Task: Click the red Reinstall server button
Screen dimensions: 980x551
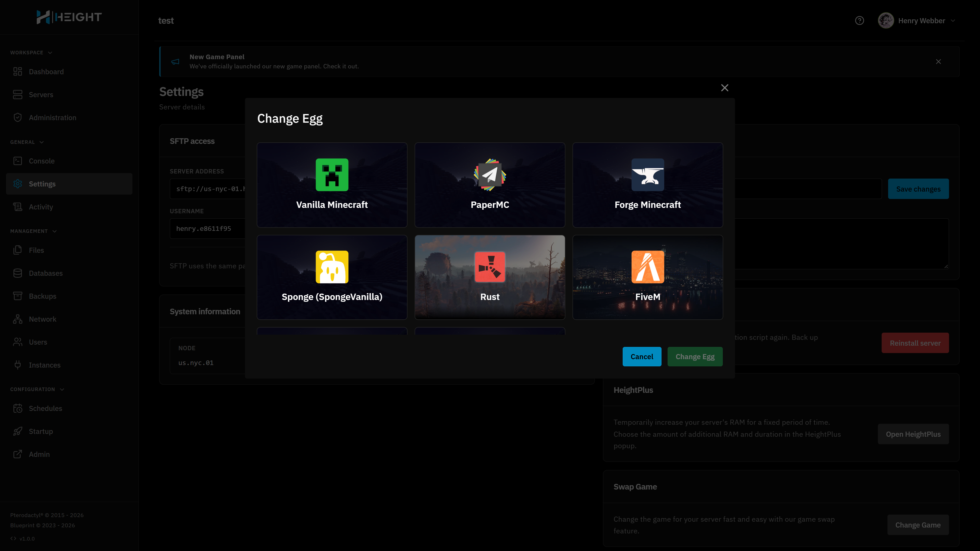Action: coord(915,343)
